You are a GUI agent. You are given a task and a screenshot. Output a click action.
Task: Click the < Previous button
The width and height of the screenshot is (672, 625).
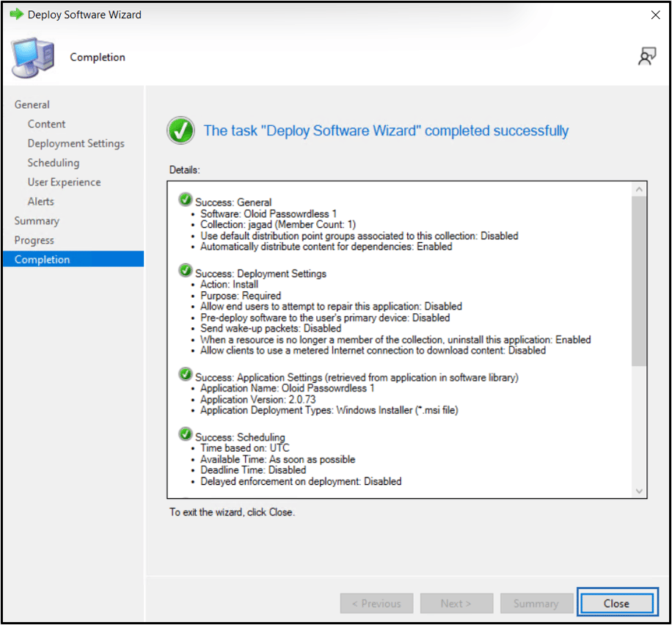pyautogui.click(x=376, y=603)
